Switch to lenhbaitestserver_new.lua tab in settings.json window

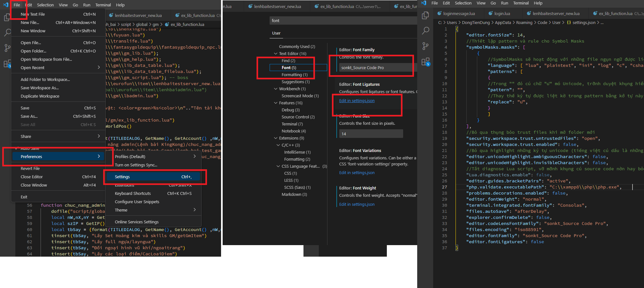click(x=556, y=13)
